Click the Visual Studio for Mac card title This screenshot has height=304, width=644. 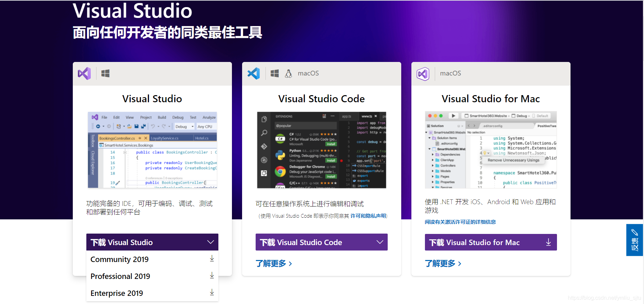point(491,99)
